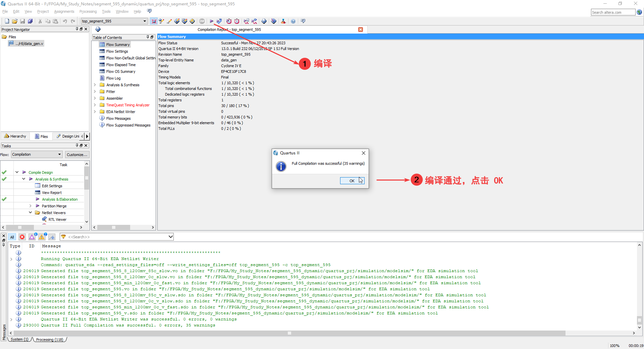This screenshot has width=644, height=349.
Task: Close the Project Navigator panel
Action: coord(86,29)
